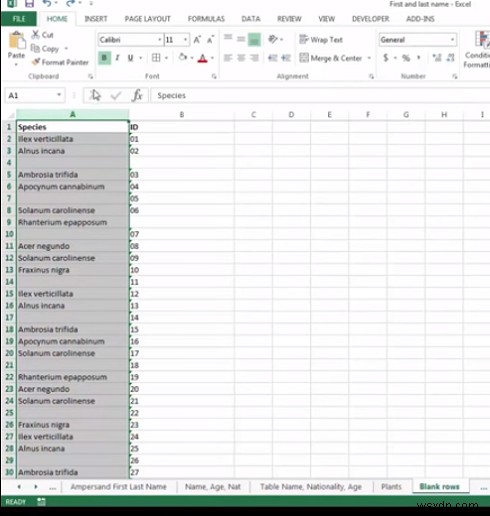Toggle Underline formatting
The height and width of the screenshot is (516, 490).
pos(130,58)
